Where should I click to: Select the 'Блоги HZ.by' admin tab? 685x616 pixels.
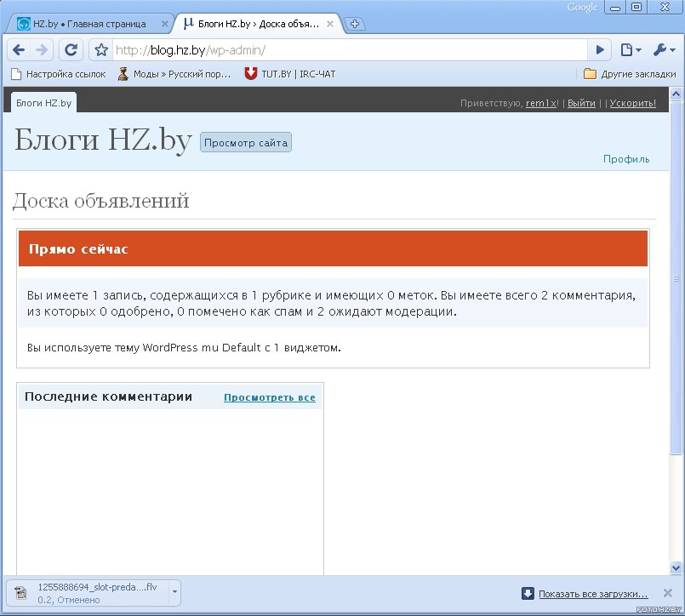(43, 103)
